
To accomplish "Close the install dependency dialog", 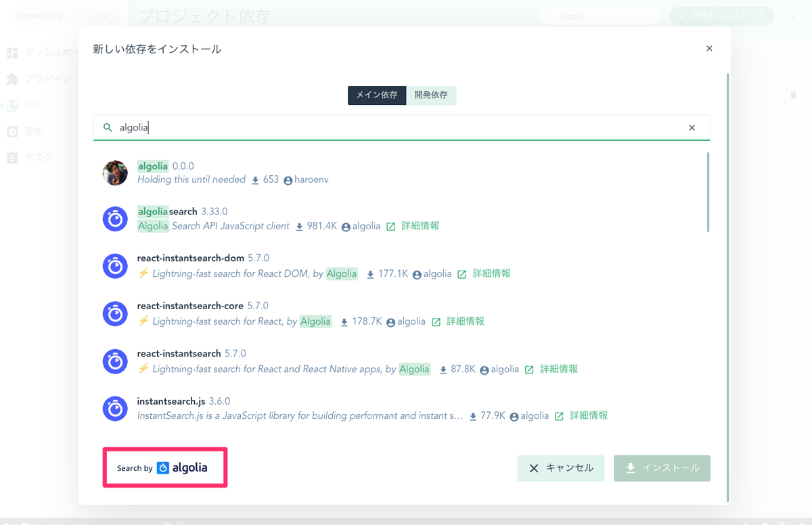I will pos(709,49).
